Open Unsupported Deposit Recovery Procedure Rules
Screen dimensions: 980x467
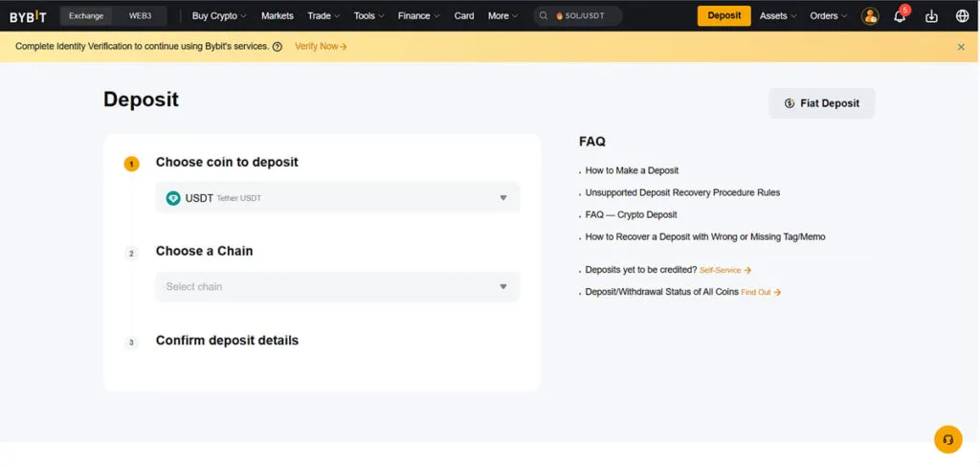682,192
